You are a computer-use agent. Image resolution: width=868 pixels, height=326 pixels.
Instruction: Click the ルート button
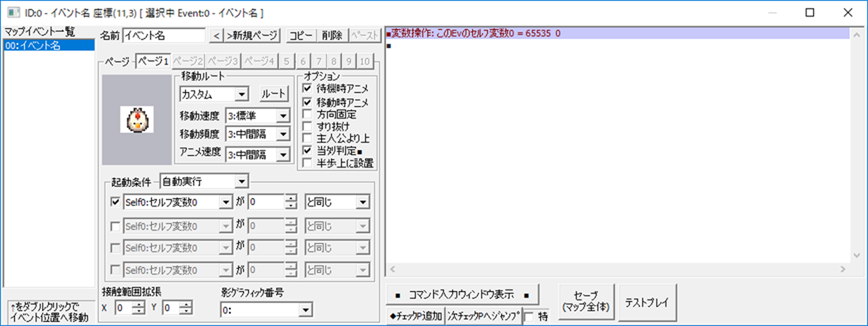[275, 94]
